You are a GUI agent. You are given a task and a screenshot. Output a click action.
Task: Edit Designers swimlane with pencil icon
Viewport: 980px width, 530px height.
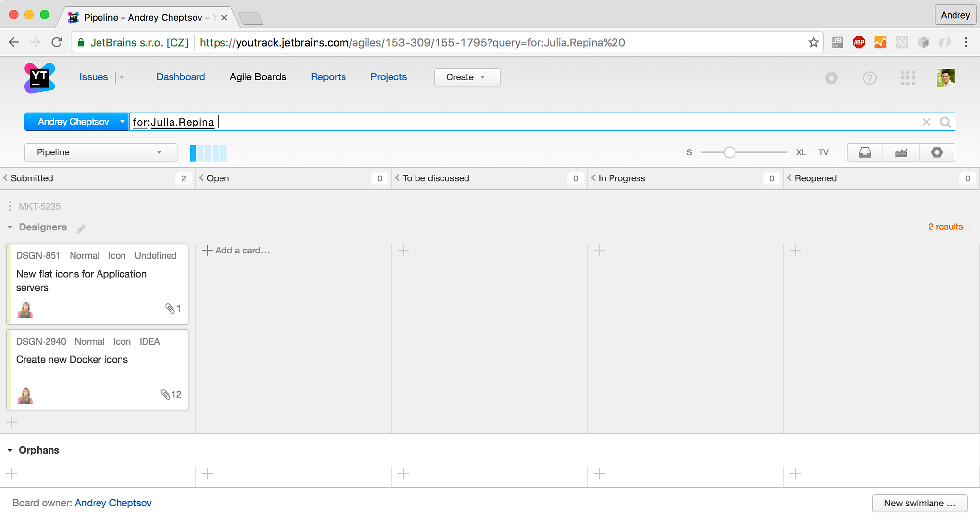pos(81,228)
